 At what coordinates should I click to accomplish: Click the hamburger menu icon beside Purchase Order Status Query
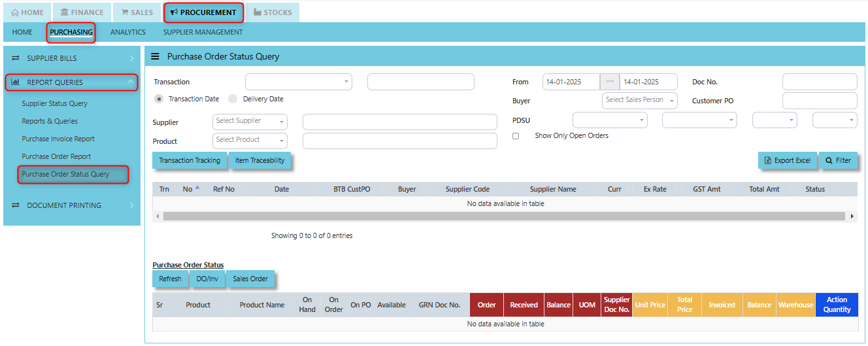[156, 57]
